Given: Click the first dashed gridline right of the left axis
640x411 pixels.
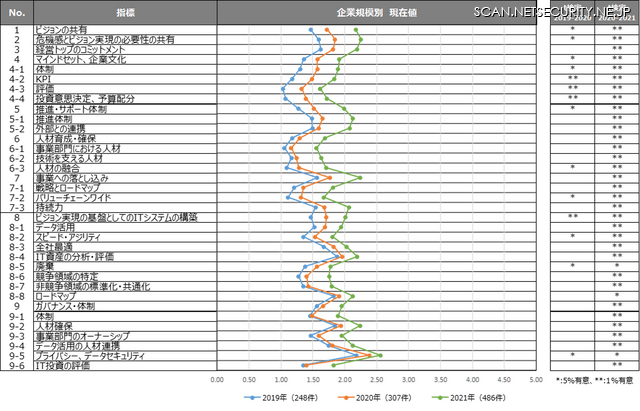Looking at the screenshot, I should pyautogui.click(x=249, y=200).
